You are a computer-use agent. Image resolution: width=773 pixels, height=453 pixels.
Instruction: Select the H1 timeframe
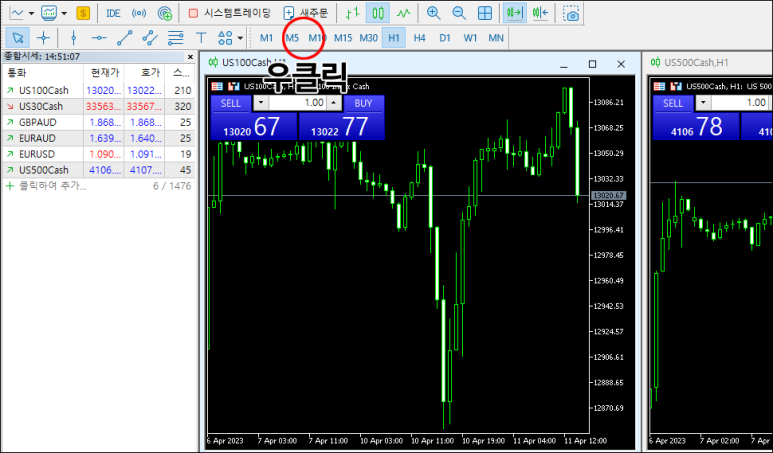coord(394,37)
